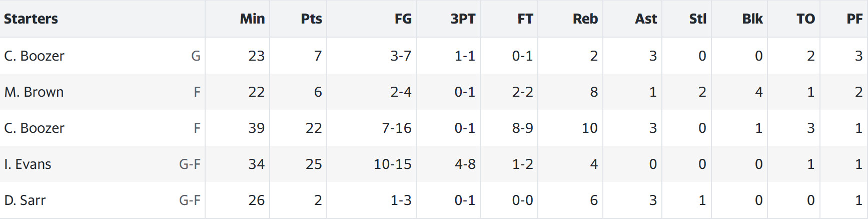Click the 3PT column header
The height and width of the screenshot is (219, 868).
point(463,19)
